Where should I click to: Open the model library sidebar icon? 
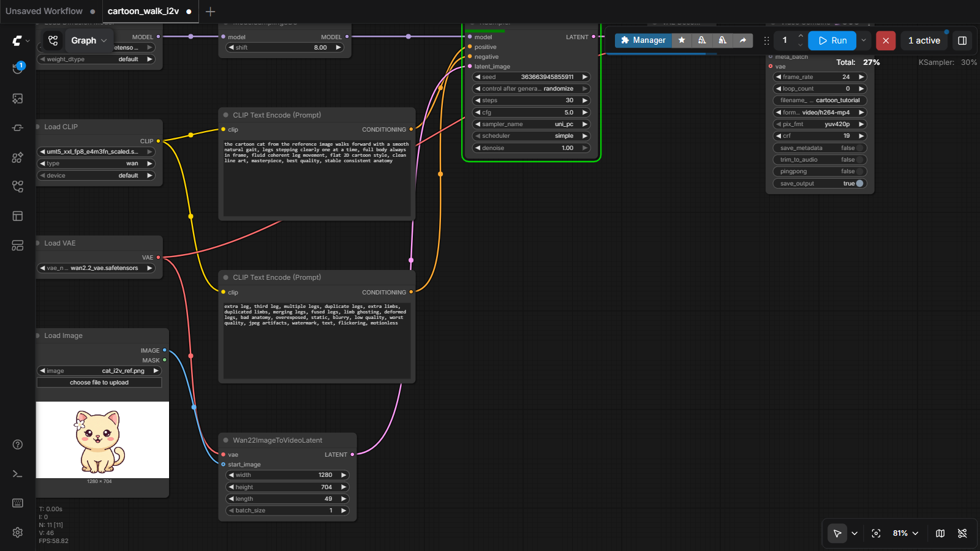pos(18,157)
